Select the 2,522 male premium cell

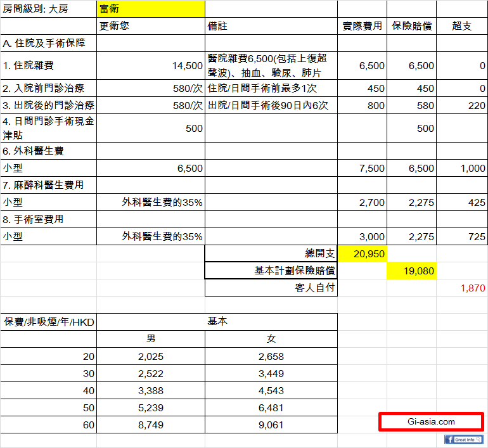(151, 373)
